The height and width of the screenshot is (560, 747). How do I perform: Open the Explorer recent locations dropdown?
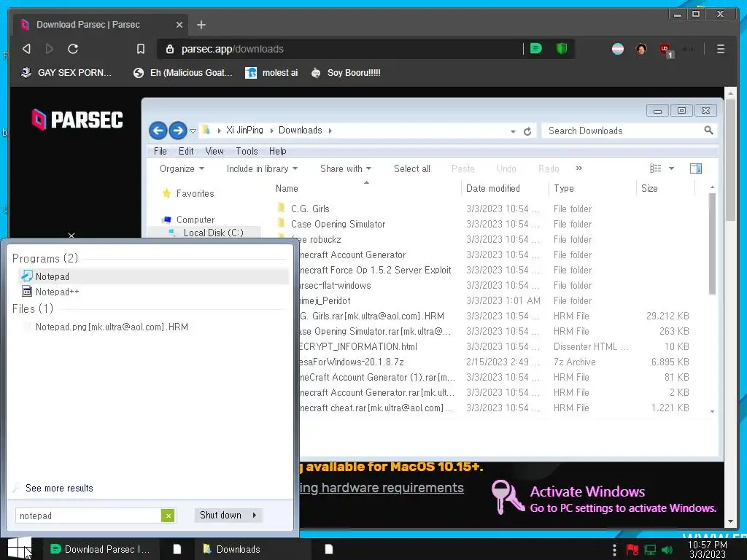(193, 131)
